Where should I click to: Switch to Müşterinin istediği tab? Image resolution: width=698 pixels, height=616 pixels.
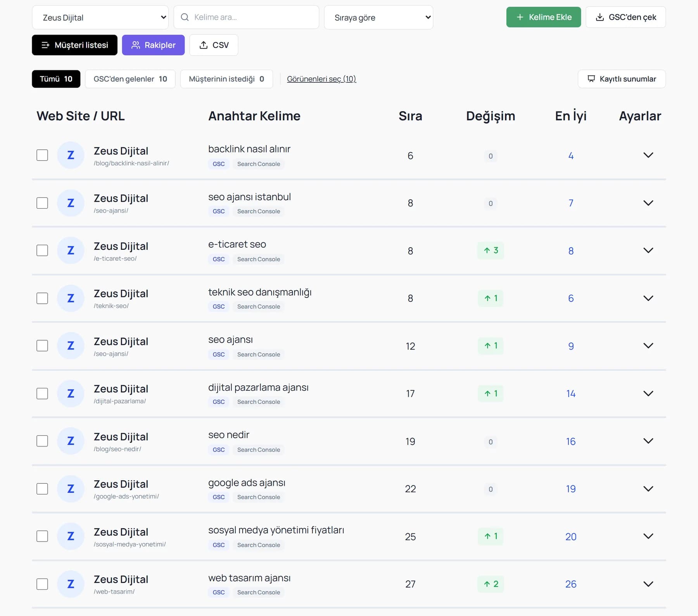click(x=226, y=79)
